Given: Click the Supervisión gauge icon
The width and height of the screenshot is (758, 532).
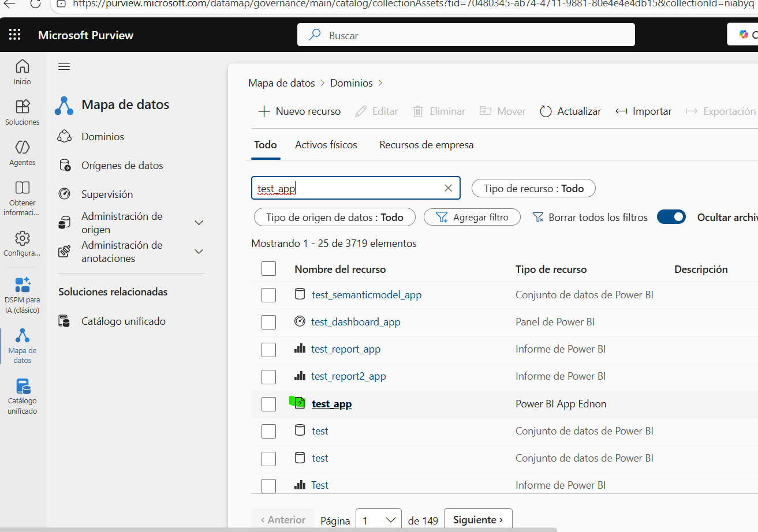Looking at the screenshot, I should 65,194.
